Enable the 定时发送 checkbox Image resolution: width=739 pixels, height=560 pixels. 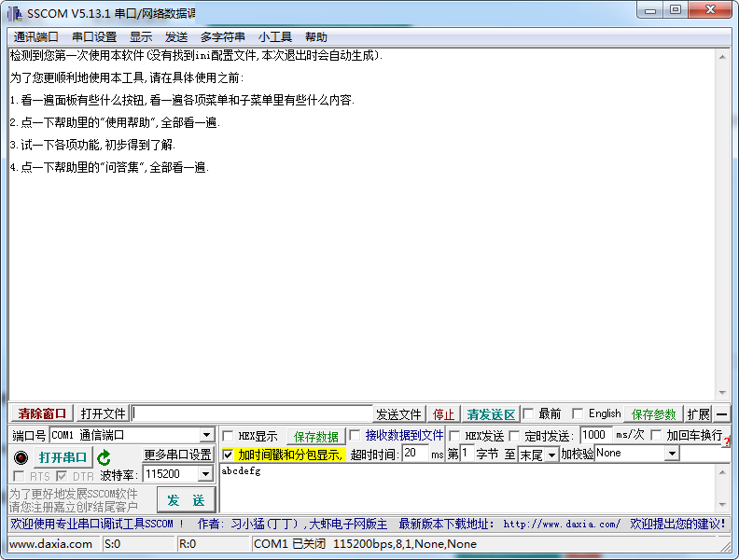click(x=514, y=436)
